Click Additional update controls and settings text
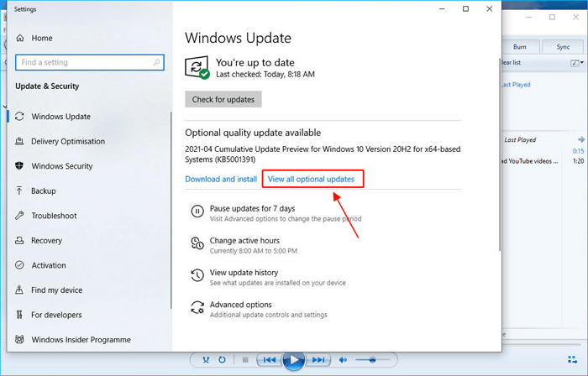This screenshot has width=588, height=376. (268, 315)
